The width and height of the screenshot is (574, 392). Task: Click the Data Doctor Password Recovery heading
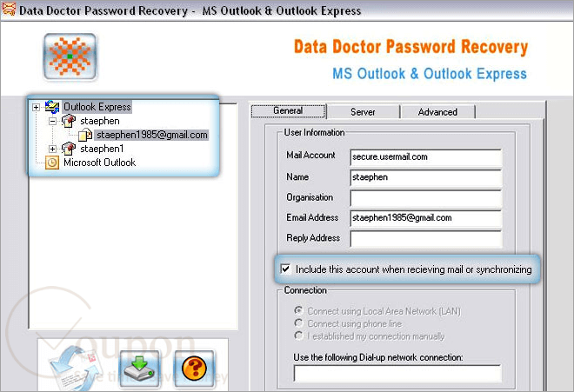[410, 47]
